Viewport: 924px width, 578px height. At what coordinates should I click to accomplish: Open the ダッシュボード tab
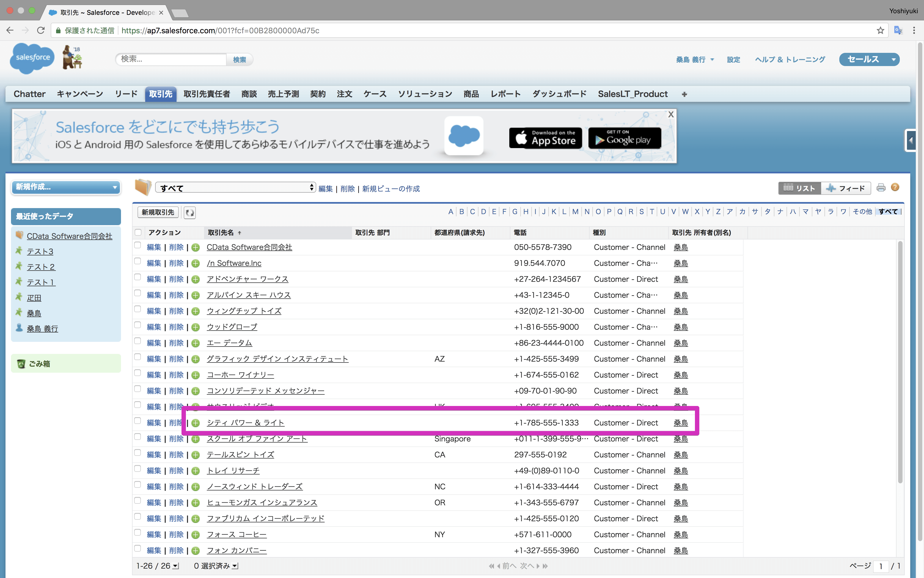click(x=559, y=94)
